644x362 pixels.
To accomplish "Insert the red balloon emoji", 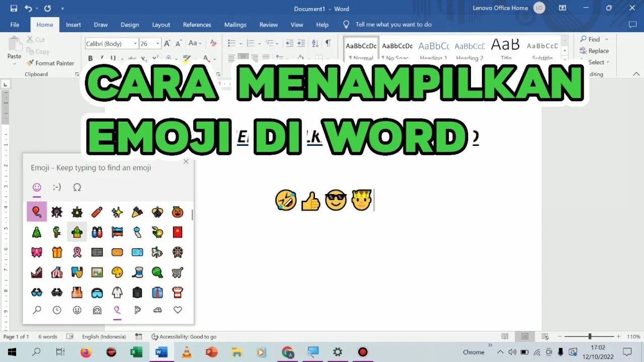I will [37, 212].
